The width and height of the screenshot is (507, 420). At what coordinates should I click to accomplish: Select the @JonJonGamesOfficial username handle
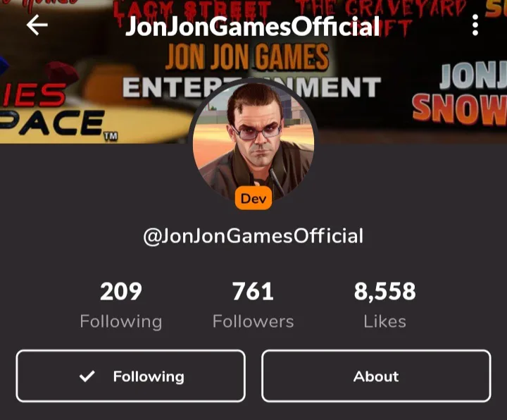(x=254, y=236)
